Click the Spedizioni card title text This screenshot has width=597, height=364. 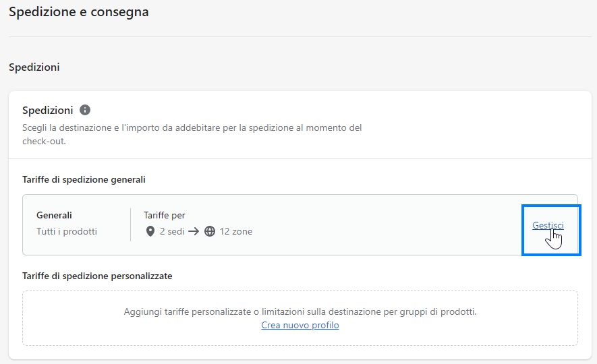click(x=48, y=111)
